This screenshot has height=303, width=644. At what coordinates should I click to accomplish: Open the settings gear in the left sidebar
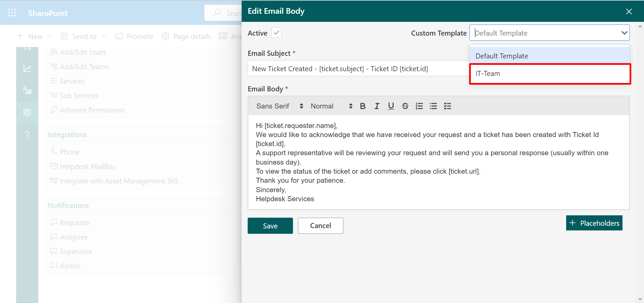(x=27, y=113)
